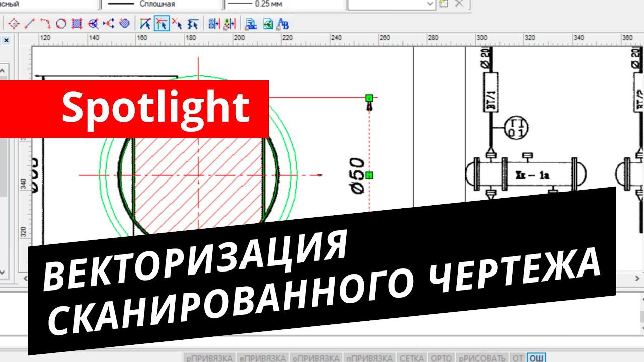Toggle the ОШ status button
The width and height of the screenshot is (644, 362).
[536, 358]
